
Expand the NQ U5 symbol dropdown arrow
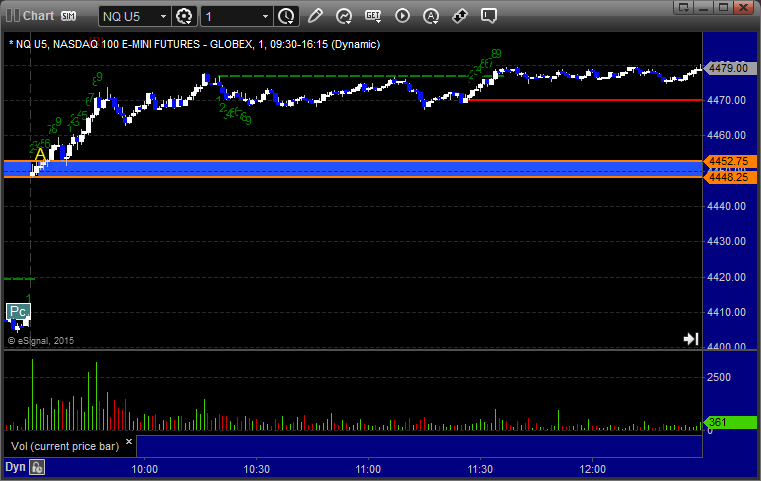164,17
